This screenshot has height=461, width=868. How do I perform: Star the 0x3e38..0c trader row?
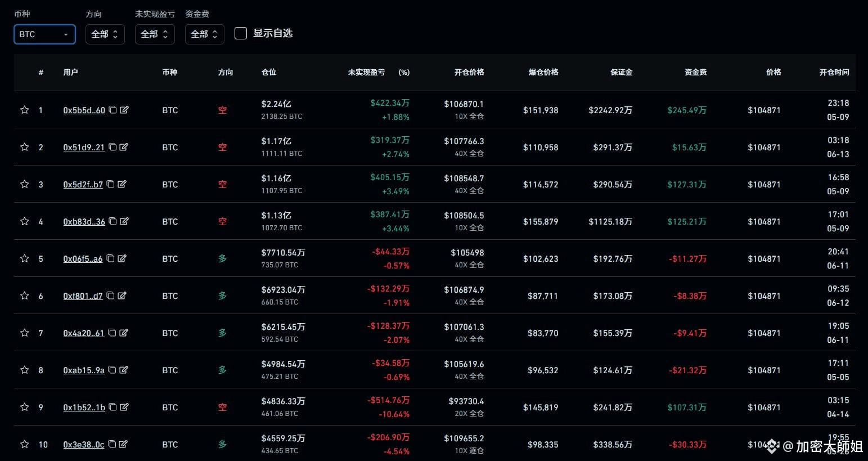(x=24, y=444)
